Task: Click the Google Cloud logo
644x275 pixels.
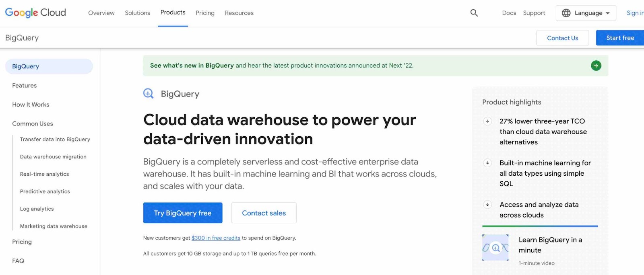Action: click(x=35, y=13)
